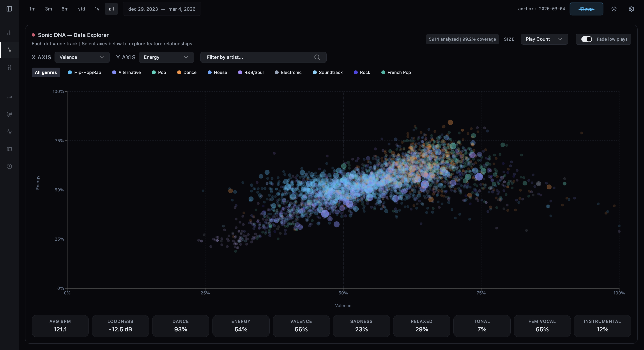
Task: Select the radio broadcast sidebar icon
Action: (x=9, y=115)
